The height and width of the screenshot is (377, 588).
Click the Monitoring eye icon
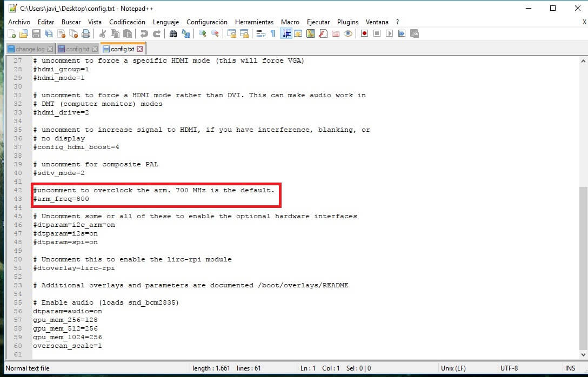pos(348,33)
